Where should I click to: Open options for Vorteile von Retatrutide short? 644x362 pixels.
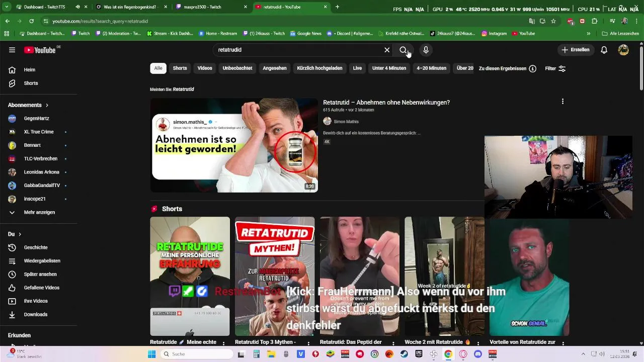click(563, 343)
